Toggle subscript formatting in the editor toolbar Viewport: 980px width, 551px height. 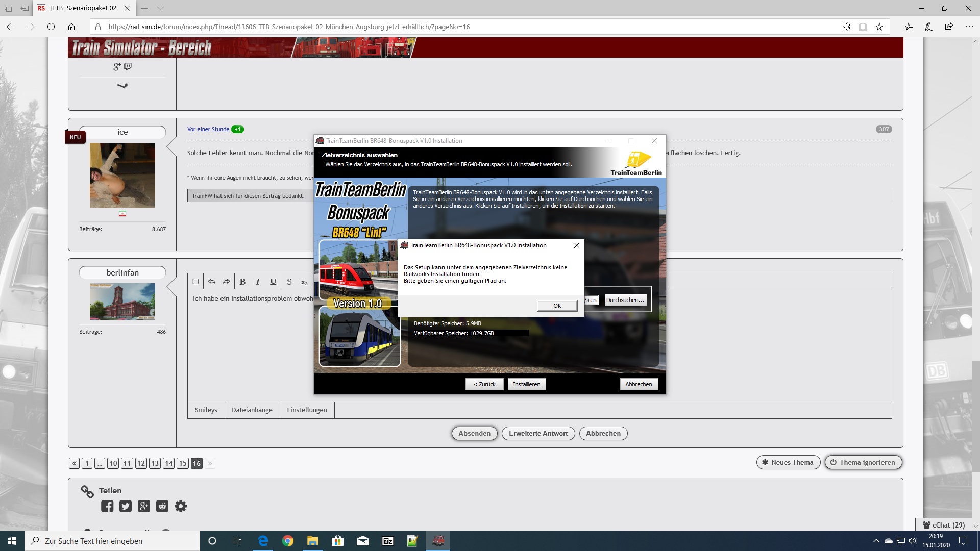(304, 282)
